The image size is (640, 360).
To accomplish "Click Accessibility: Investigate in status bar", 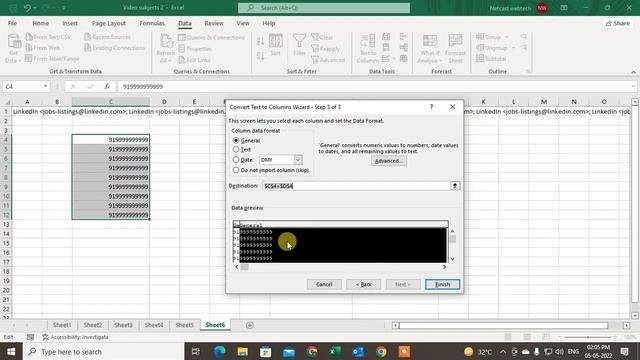I will click(x=76, y=337).
